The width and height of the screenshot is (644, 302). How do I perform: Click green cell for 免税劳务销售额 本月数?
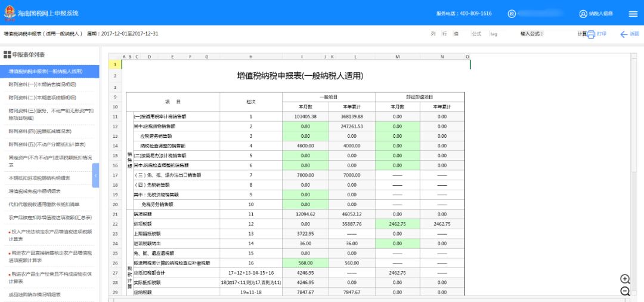pyautogui.click(x=305, y=204)
